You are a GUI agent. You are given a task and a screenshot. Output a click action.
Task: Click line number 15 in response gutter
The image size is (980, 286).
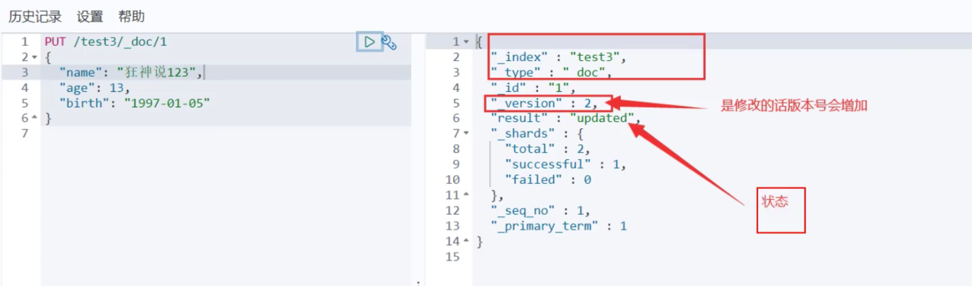point(453,256)
